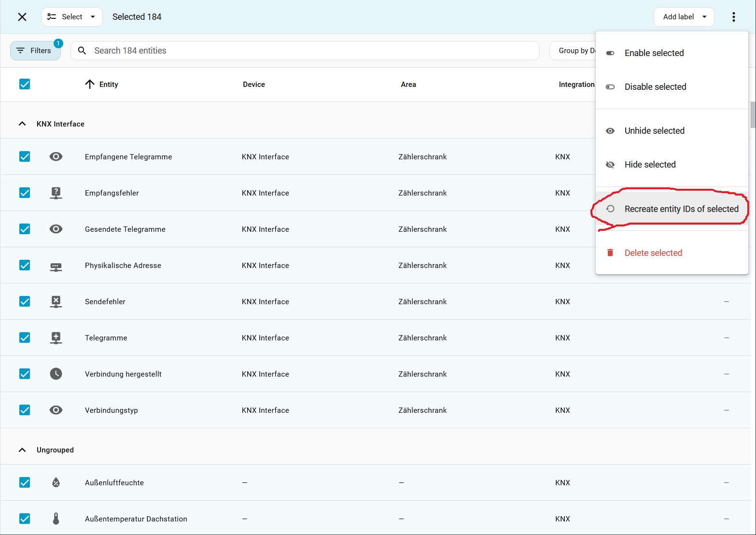756x535 pixels.
Task: Uncheck the Empfangsfehler row checkbox
Action: point(25,193)
